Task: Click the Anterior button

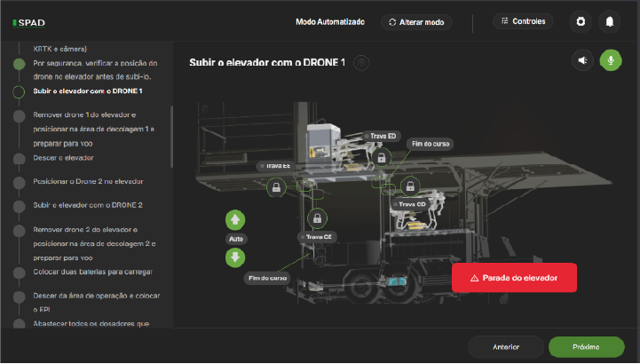Action: coord(505,346)
